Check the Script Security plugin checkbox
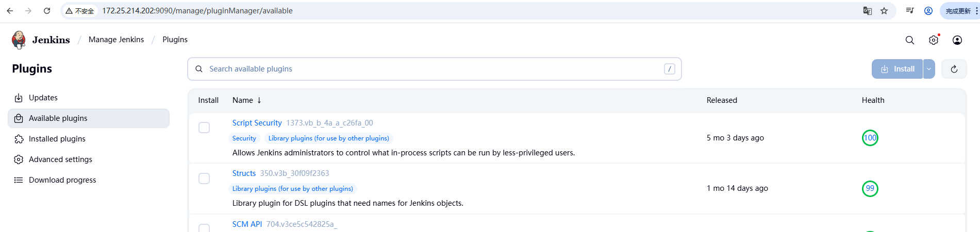The height and width of the screenshot is (232, 980). point(204,128)
